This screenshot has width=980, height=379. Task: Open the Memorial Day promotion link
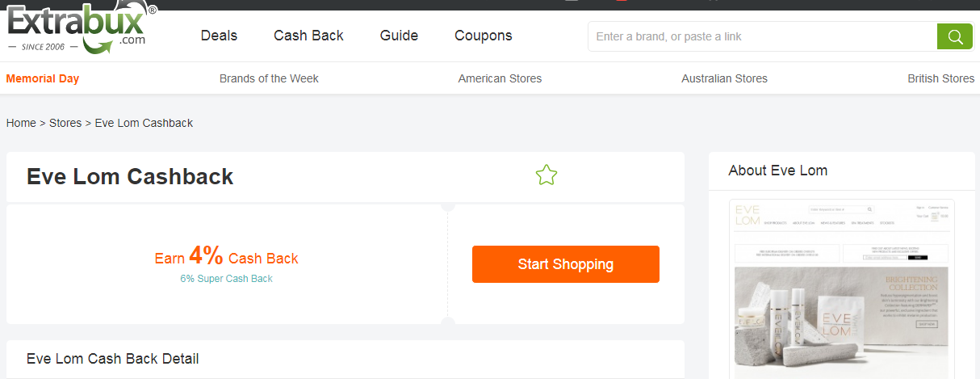(43, 78)
